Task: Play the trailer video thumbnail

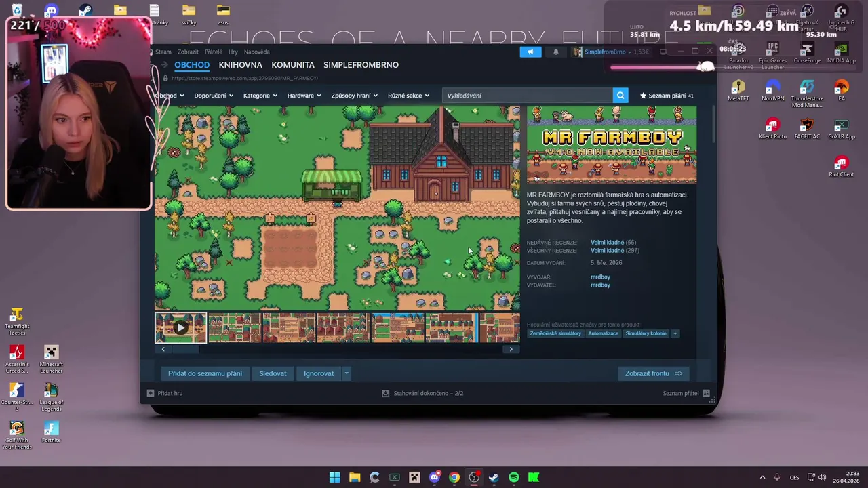Action: point(180,328)
